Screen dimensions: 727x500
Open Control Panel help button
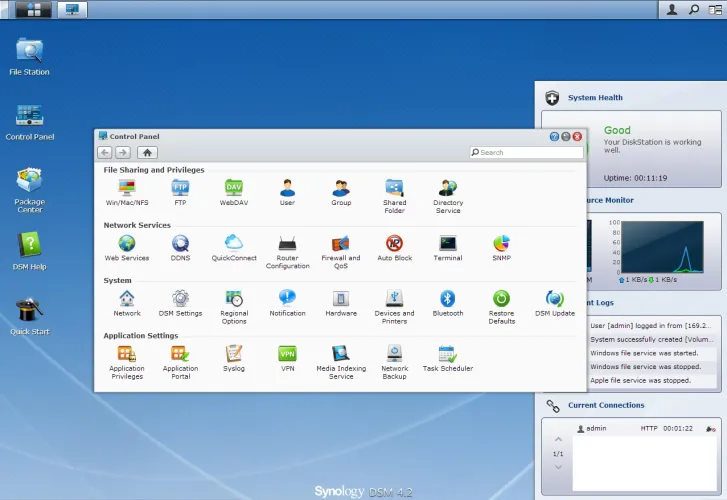click(554, 136)
